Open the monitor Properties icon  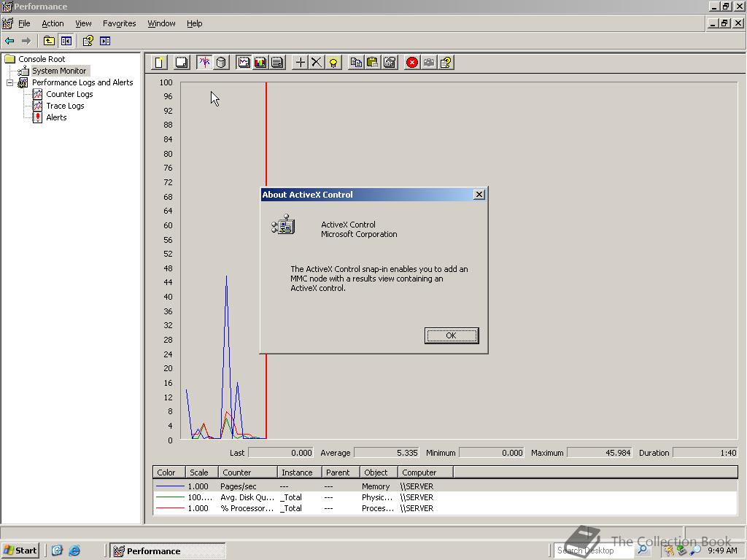[390, 63]
